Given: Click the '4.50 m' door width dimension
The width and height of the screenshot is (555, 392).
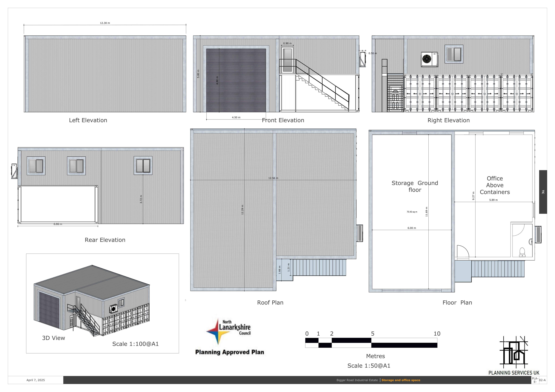Looking at the screenshot, I should pyautogui.click(x=236, y=117).
